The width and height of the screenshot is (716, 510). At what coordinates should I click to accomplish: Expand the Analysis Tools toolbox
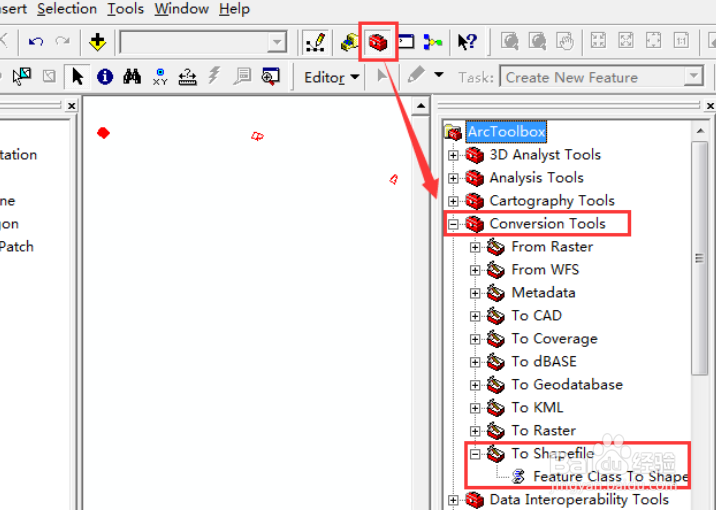453,178
